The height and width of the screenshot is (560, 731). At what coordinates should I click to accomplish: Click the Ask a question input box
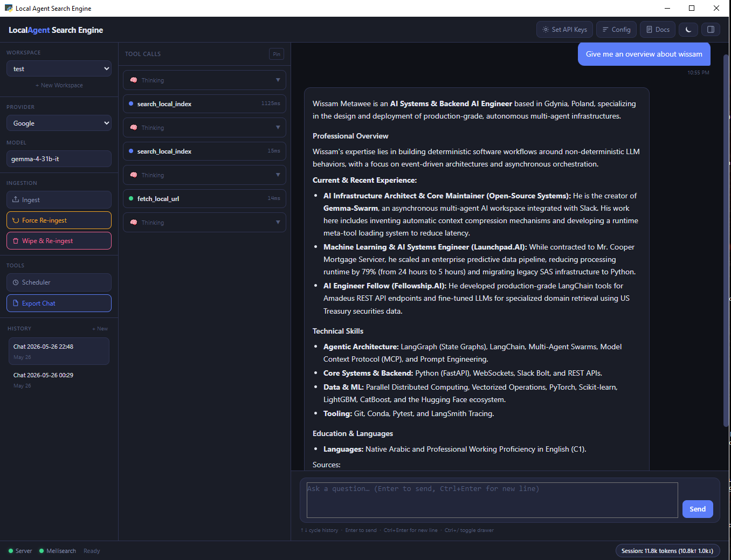[492, 500]
